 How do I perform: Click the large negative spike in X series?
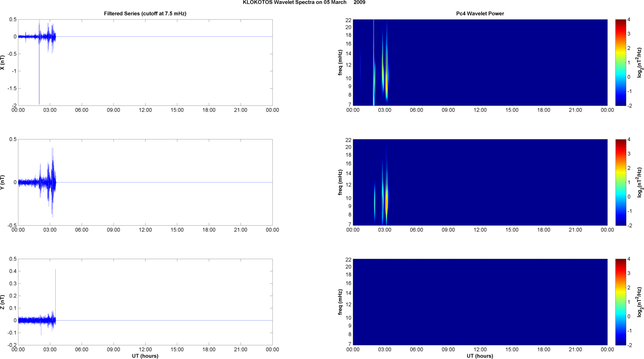click(39, 84)
